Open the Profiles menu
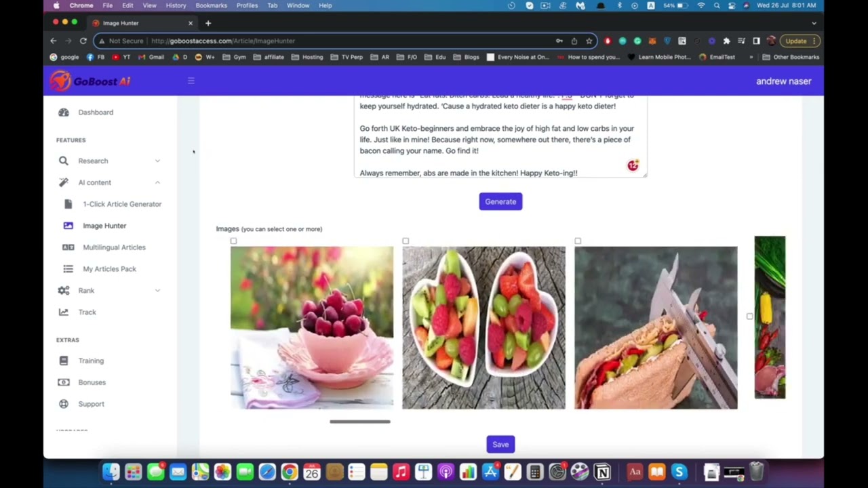Image resolution: width=868 pixels, height=488 pixels. (247, 5)
